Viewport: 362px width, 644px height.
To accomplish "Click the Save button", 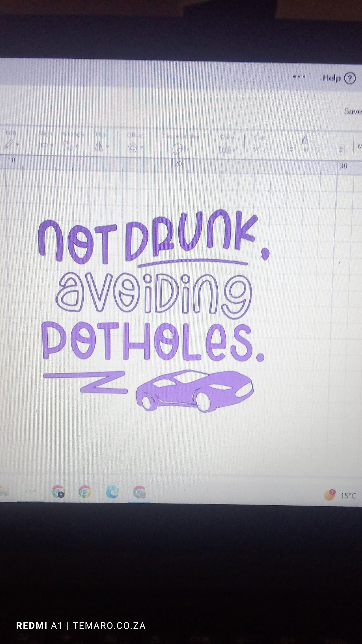I will coord(352,111).
